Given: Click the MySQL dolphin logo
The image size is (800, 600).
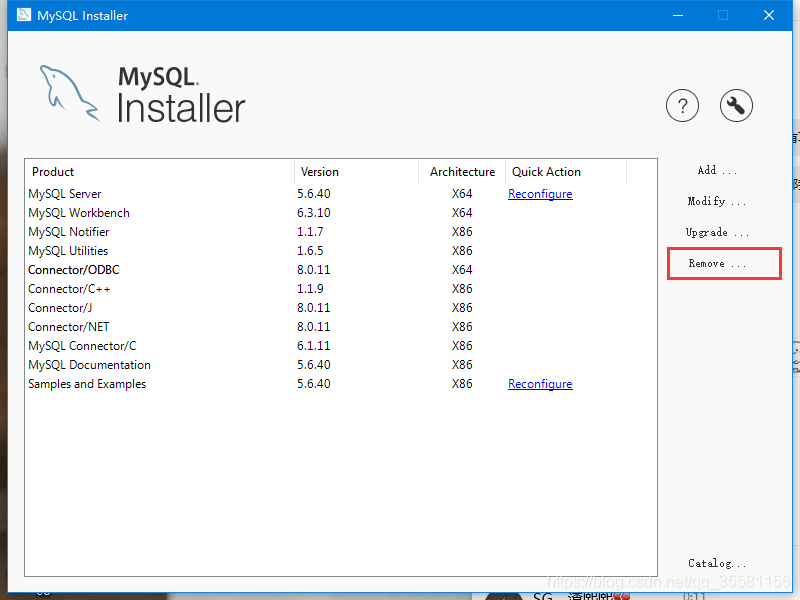Looking at the screenshot, I should point(69,93).
